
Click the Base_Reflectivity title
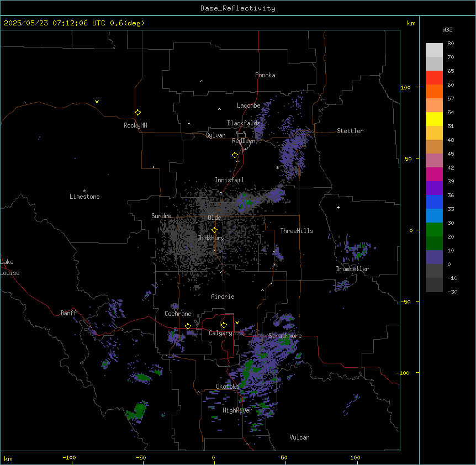click(x=238, y=8)
